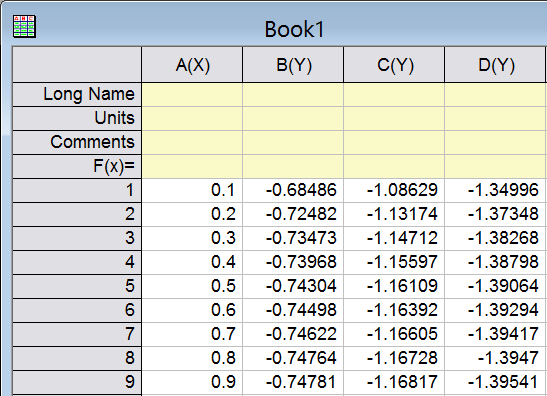Select the A(X) column header
The image size is (547, 396).
coord(192,65)
